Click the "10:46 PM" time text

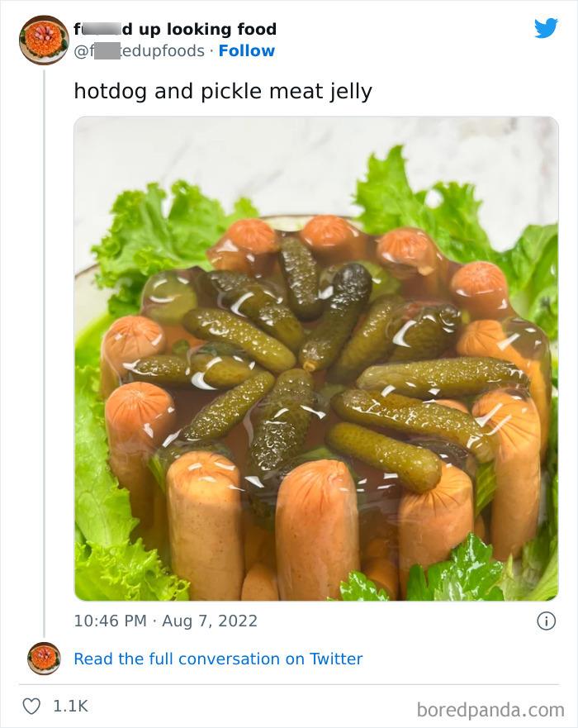[x=108, y=621]
